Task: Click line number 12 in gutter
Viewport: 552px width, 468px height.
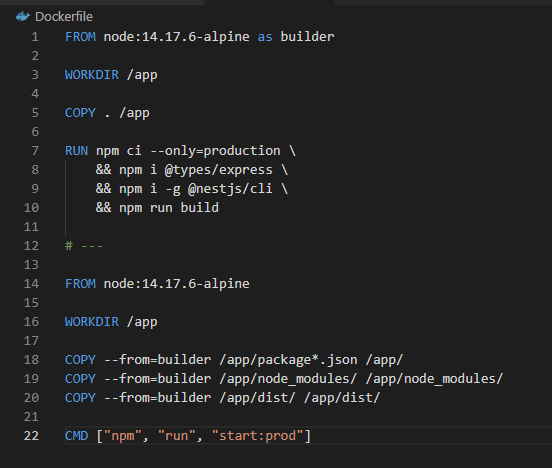Action: 31,246
